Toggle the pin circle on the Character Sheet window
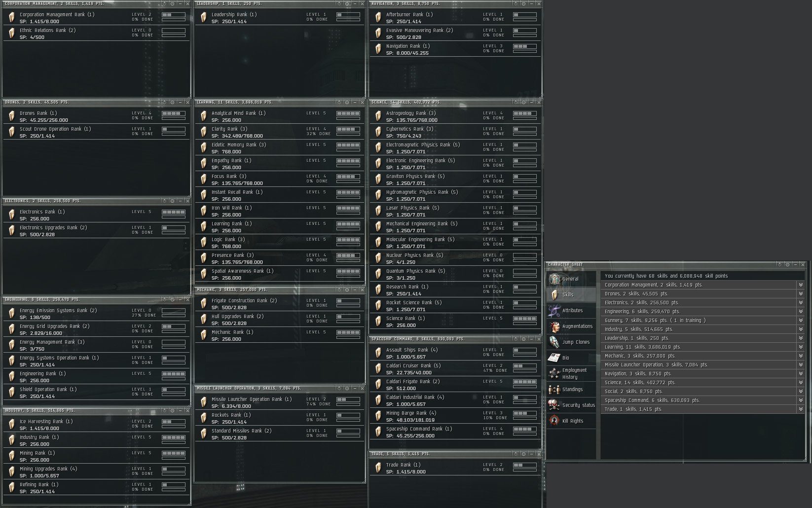The image size is (812, 508). (x=787, y=265)
